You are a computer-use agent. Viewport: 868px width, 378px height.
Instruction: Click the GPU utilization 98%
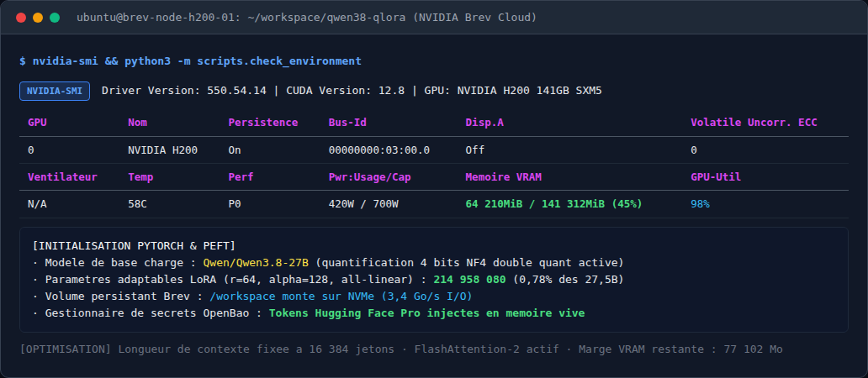coord(700,204)
